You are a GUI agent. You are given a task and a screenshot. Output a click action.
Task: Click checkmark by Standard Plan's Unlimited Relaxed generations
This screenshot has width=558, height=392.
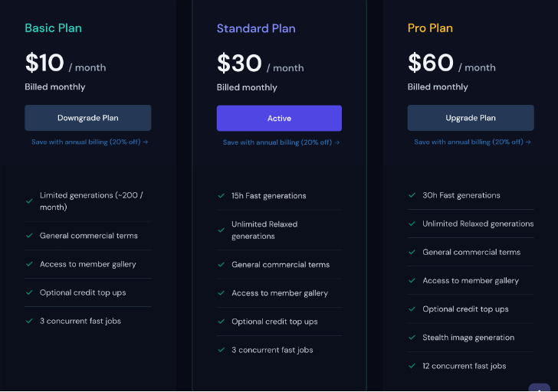point(221,230)
